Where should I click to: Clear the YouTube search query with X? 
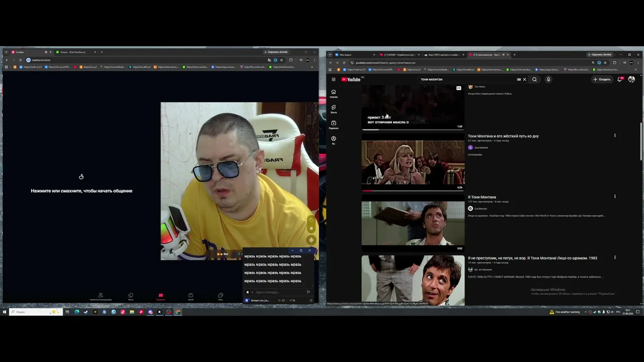click(524, 79)
